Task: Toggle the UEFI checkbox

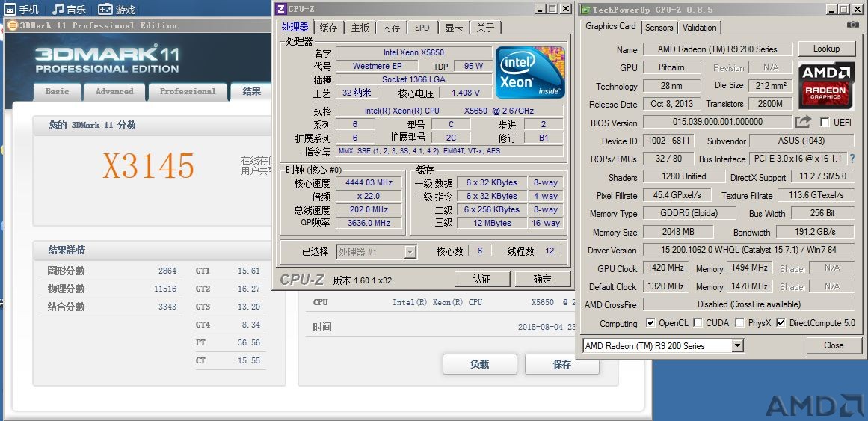Action: (825, 122)
